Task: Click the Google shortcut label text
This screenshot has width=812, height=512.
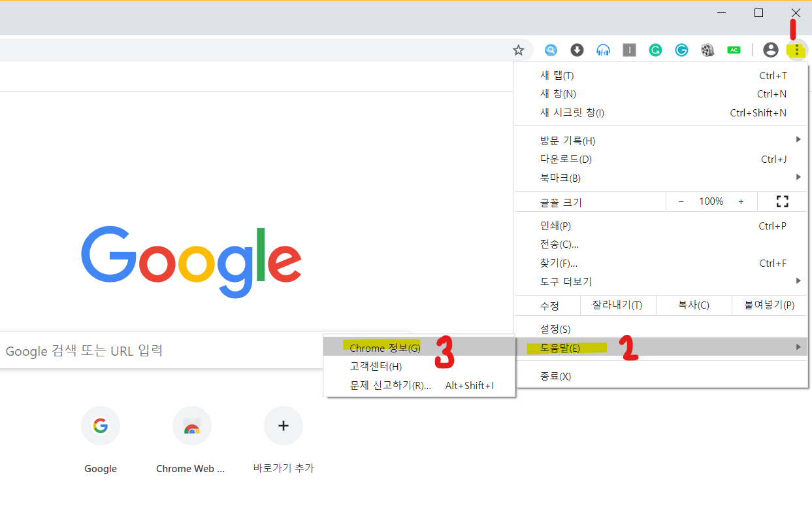Action: (101, 469)
